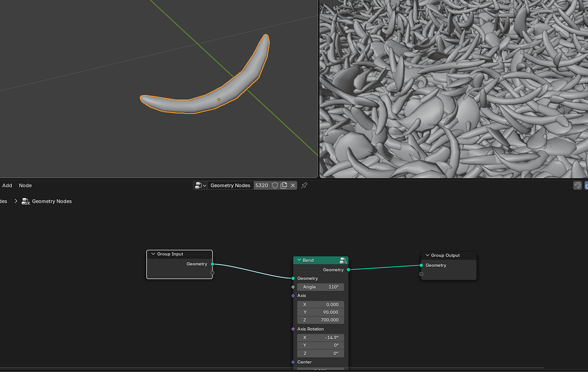
Task: Click the Bend Geometry output socket
Action: pyautogui.click(x=349, y=270)
